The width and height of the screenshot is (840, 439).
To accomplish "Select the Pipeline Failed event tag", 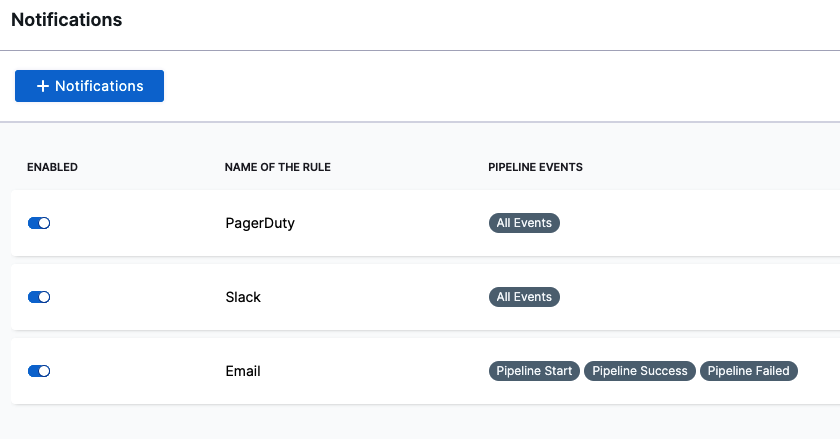I will point(749,371).
